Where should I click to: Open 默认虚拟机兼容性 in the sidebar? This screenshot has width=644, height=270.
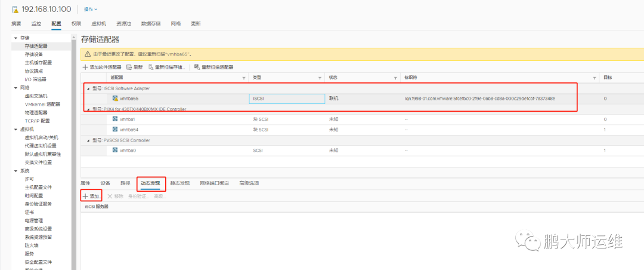[43, 154]
